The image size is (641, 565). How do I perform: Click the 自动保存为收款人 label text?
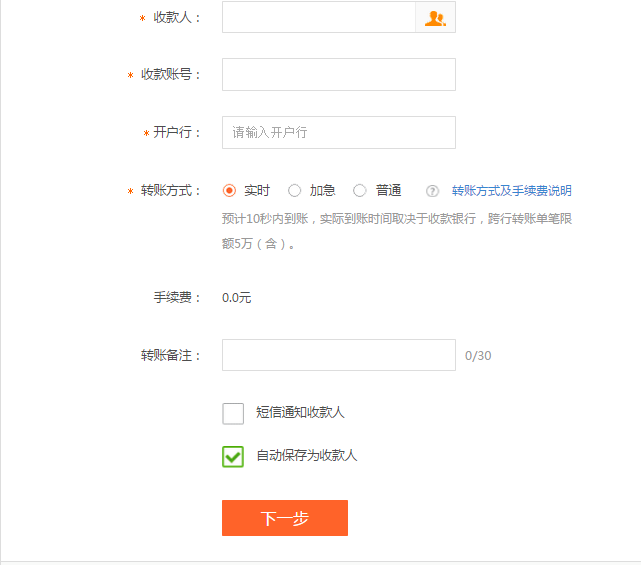pyautogui.click(x=307, y=455)
